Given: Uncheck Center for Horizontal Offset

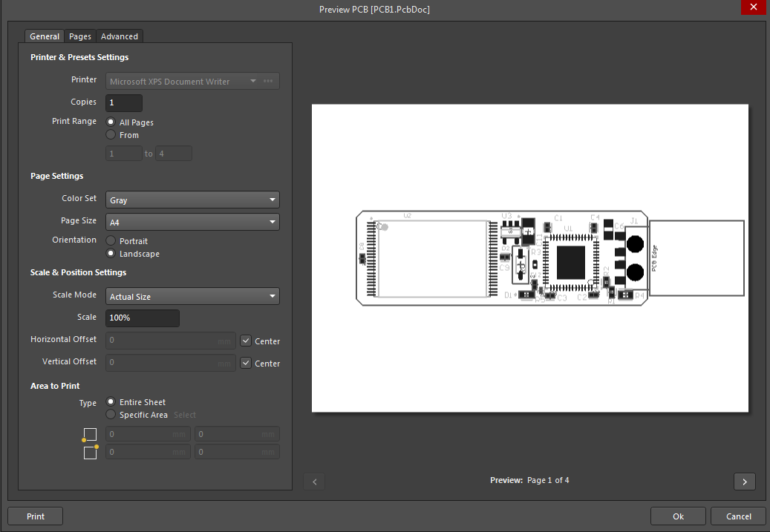Looking at the screenshot, I should click(x=247, y=341).
